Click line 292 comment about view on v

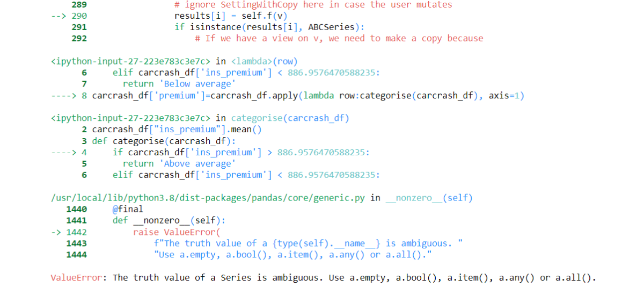(x=339, y=38)
